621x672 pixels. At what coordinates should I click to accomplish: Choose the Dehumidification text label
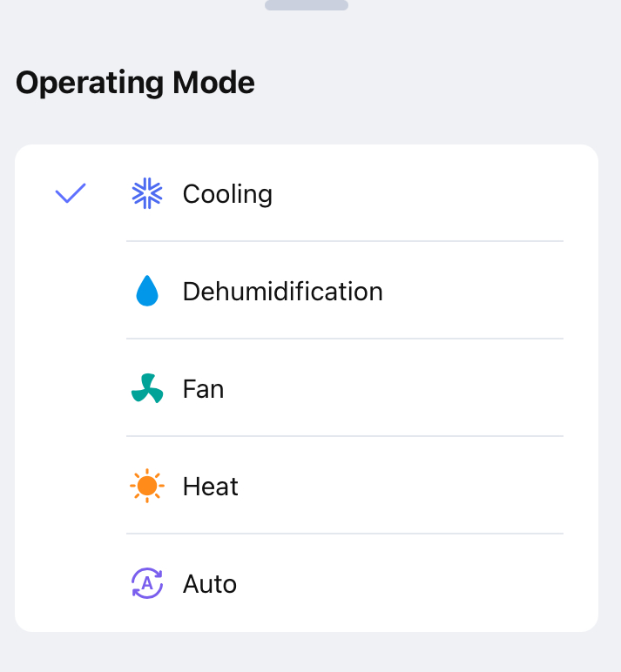pyautogui.click(x=282, y=291)
